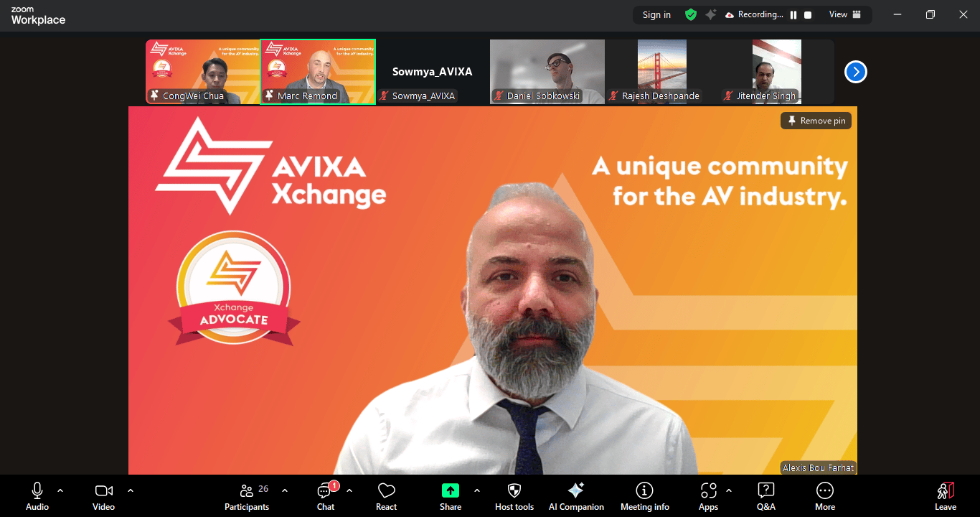
Task: Open the Q&A panel
Action: [x=765, y=495]
